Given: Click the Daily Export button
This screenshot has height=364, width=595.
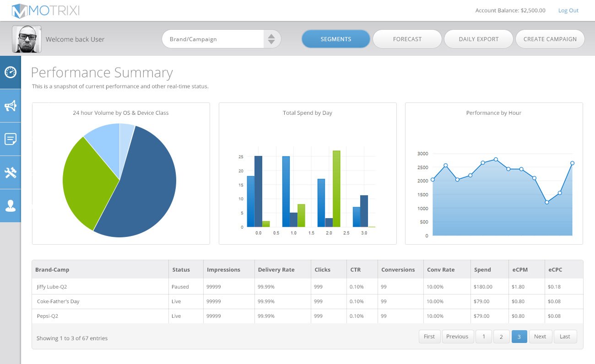Looking at the screenshot, I should (478, 39).
